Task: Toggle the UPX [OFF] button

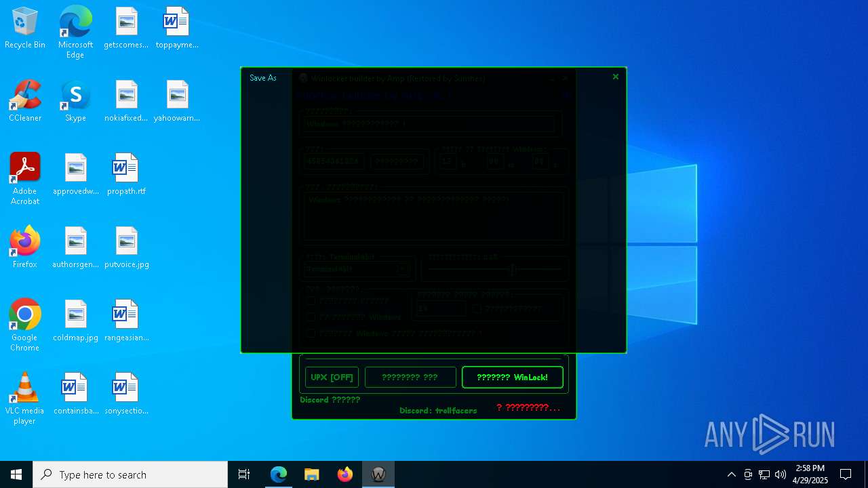Action: click(x=332, y=378)
